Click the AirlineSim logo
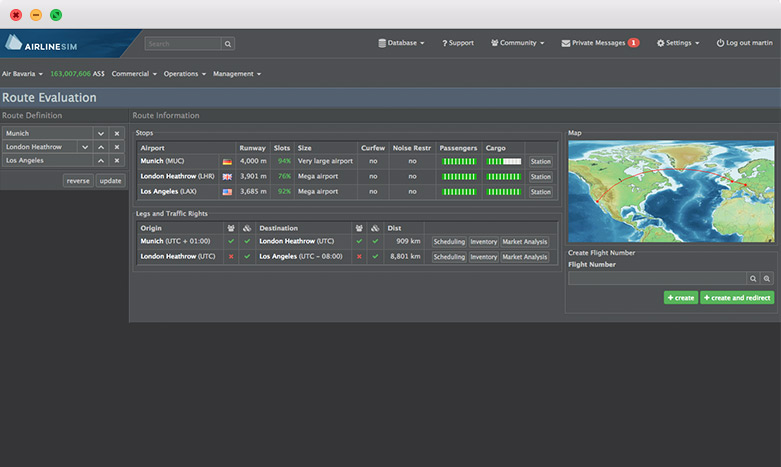The height and width of the screenshot is (467, 781). pyautogui.click(x=41, y=44)
